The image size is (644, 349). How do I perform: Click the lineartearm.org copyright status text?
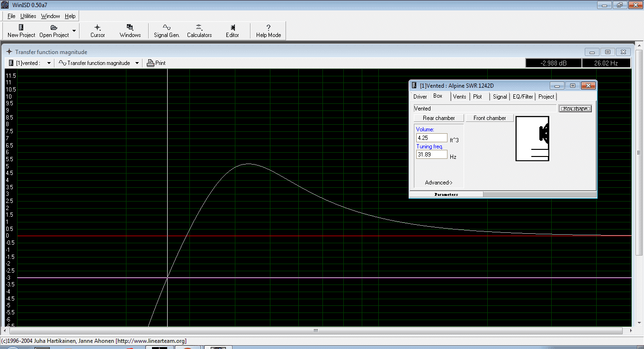94,341
